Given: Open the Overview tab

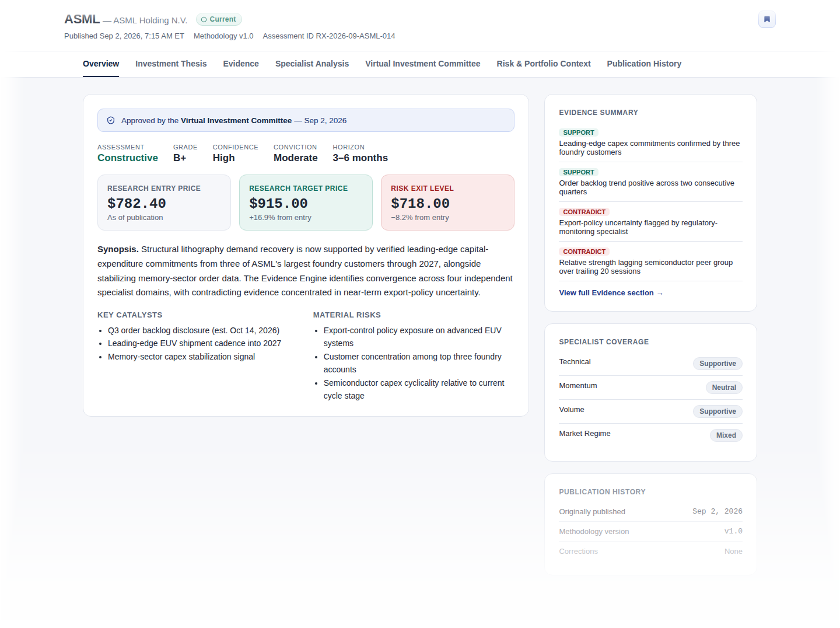Looking at the screenshot, I should [x=101, y=64].
